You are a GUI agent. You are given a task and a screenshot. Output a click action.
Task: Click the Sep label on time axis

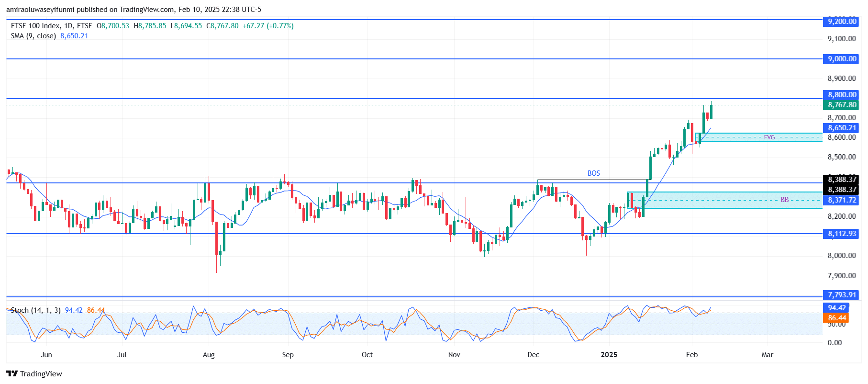(288, 355)
